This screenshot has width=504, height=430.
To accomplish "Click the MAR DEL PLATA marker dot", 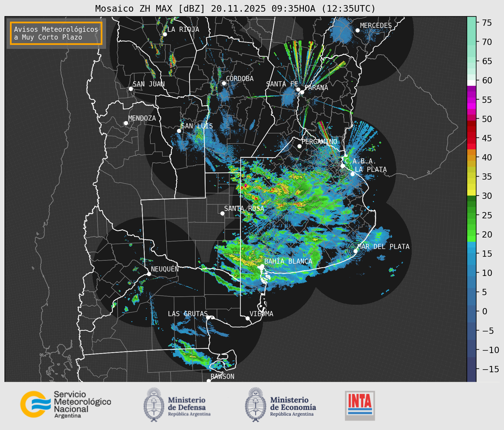I will coord(356,251).
